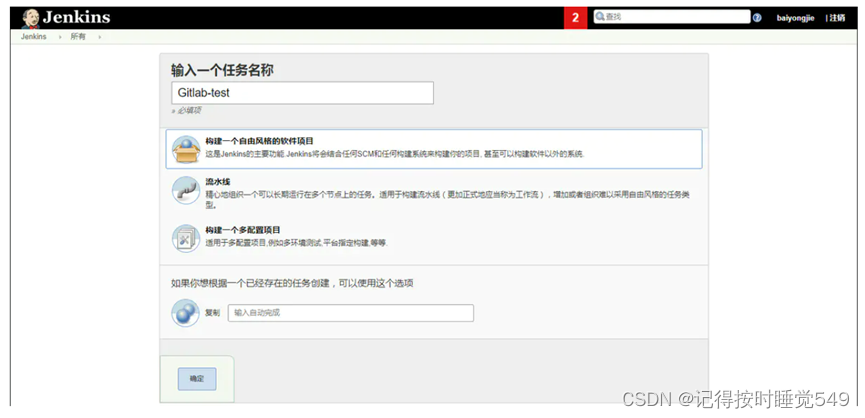Image resolution: width=865 pixels, height=418 pixels.
Task: Go to the Jenkins breadcrumb link
Action: point(34,37)
